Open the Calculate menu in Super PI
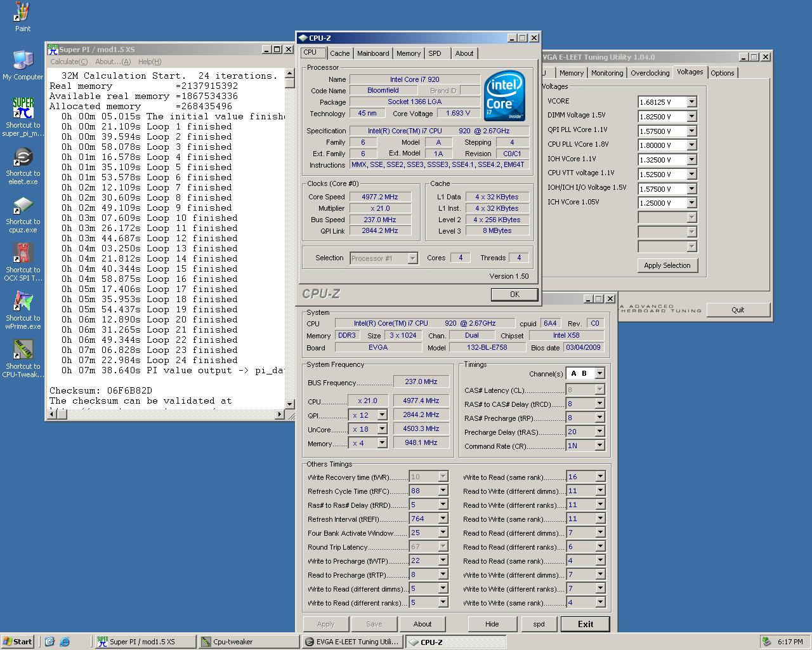 [x=69, y=62]
